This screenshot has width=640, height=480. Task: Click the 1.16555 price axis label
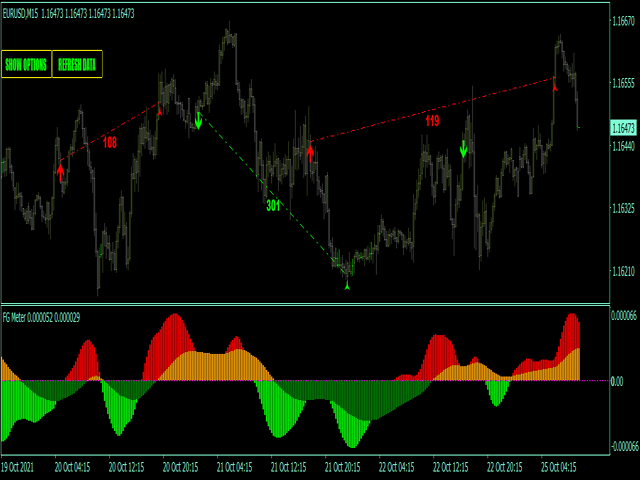point(623,83)
